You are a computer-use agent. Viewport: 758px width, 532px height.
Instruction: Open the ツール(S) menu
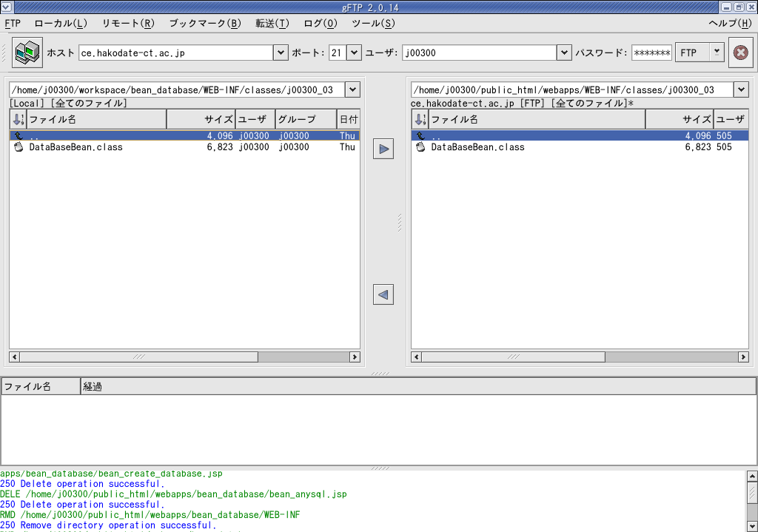373,23
